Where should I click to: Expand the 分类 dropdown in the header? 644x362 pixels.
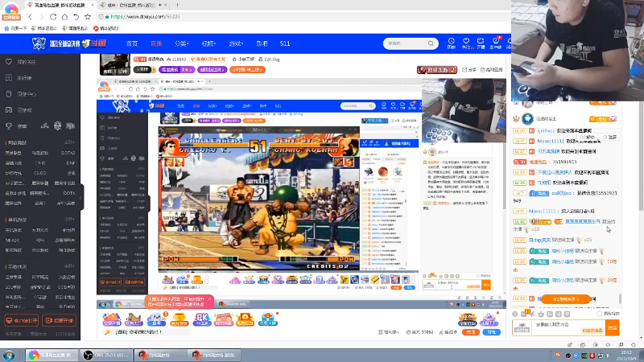click(x=181, y=43)
